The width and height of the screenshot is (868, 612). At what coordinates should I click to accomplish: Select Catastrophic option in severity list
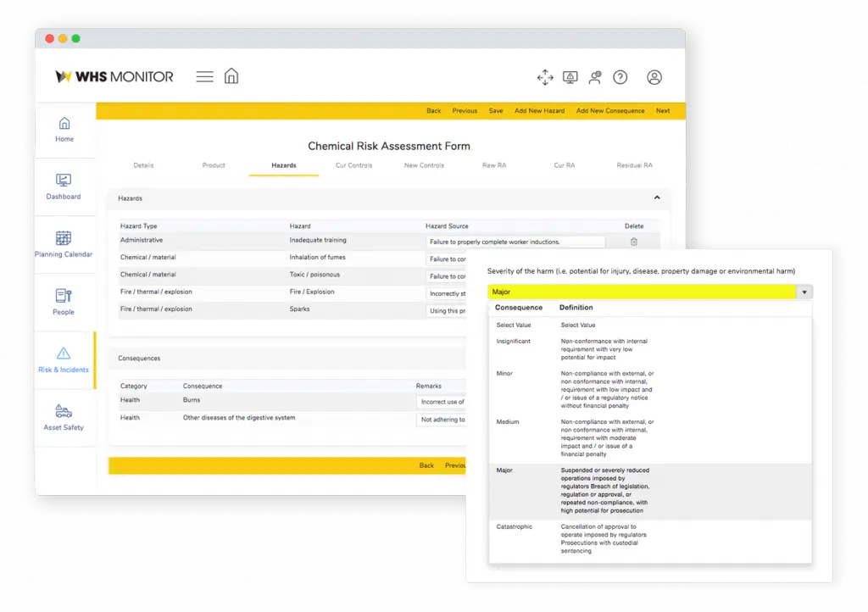tap(515, 527)
